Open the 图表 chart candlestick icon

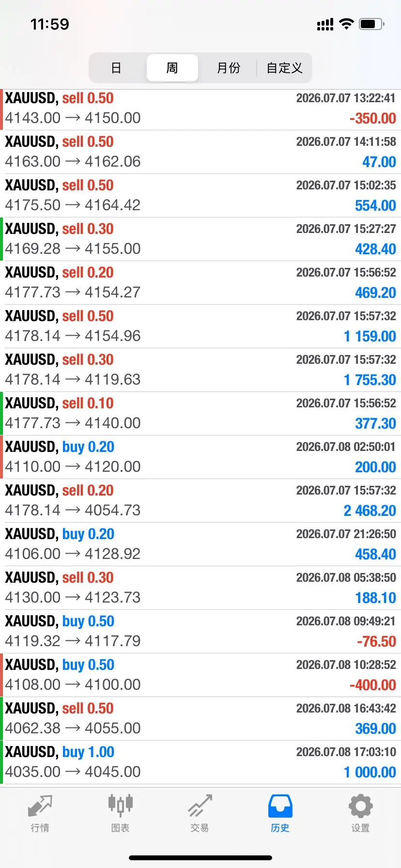[120, 805]
